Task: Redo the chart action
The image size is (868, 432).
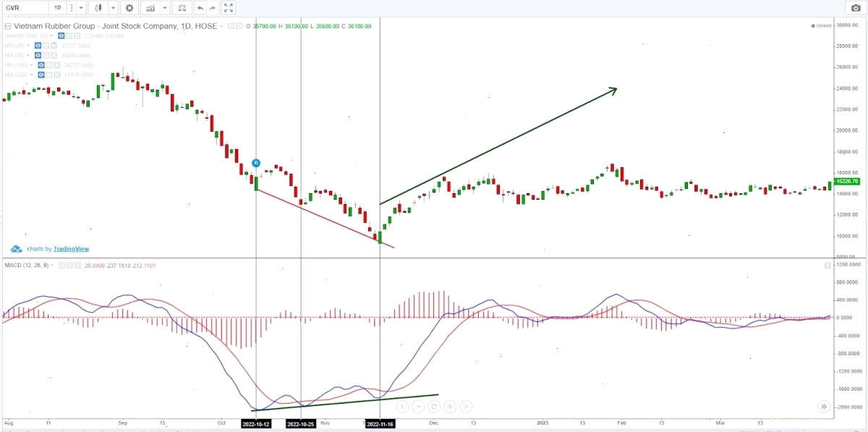Action: coord(213,8)
